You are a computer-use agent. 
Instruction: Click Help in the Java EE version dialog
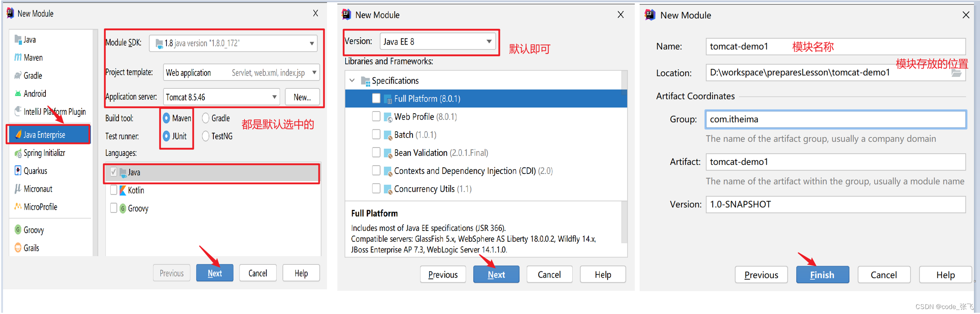(x=603, y=275)
